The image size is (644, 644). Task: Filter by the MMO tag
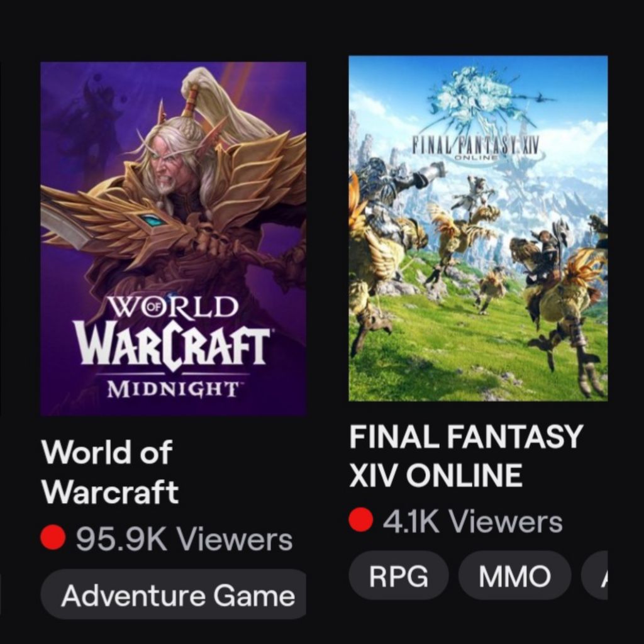pos(514,576)
